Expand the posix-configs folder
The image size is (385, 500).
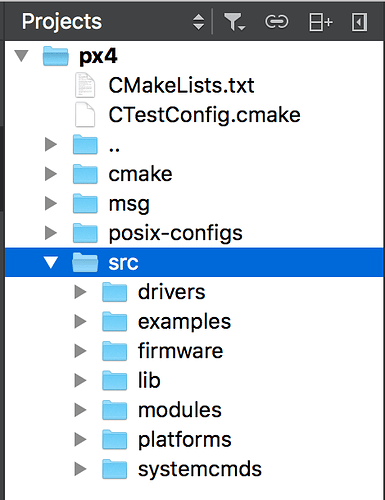(51, 233)
